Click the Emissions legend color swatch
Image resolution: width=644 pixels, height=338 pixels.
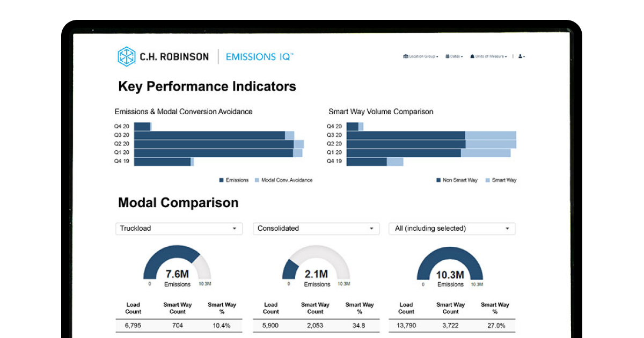pyautogui.click(x=221, y=180)
